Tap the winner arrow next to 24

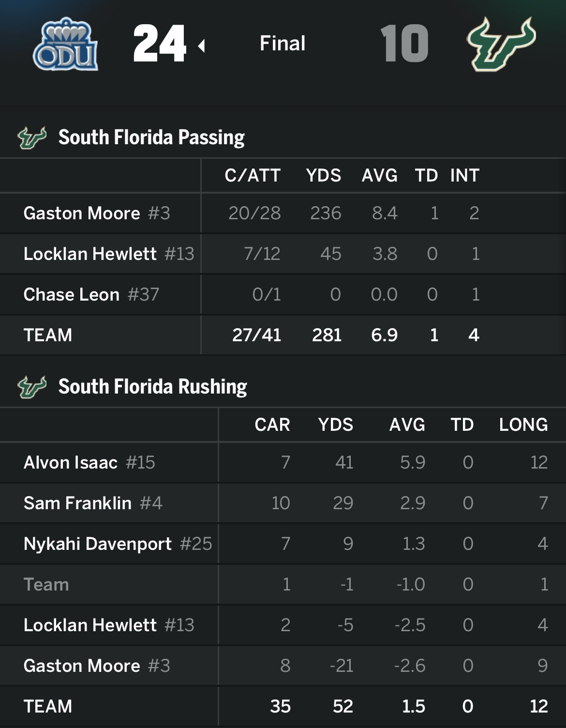202,46
